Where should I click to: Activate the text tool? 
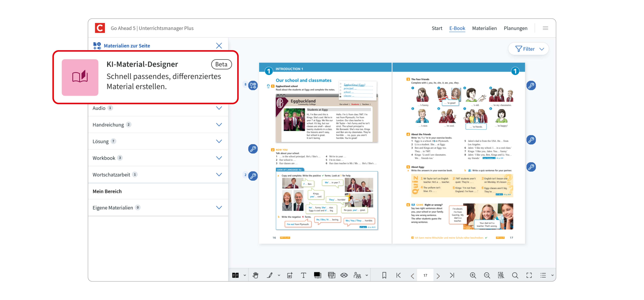(303, 275)
